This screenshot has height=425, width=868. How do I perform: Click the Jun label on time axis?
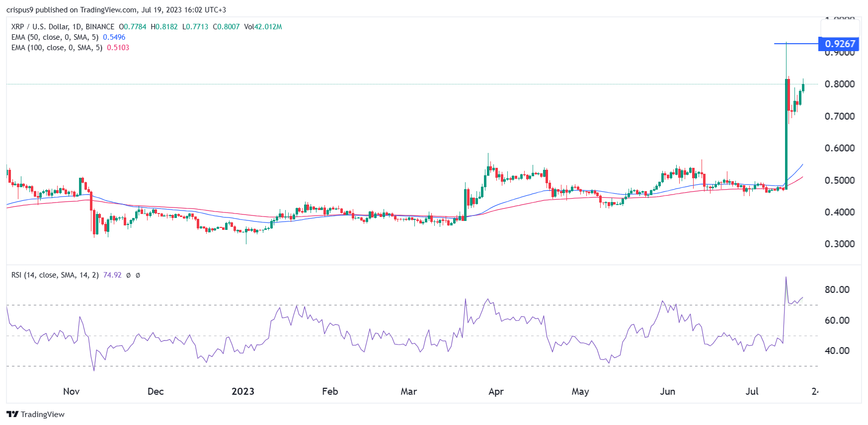[x=667, y=391]
